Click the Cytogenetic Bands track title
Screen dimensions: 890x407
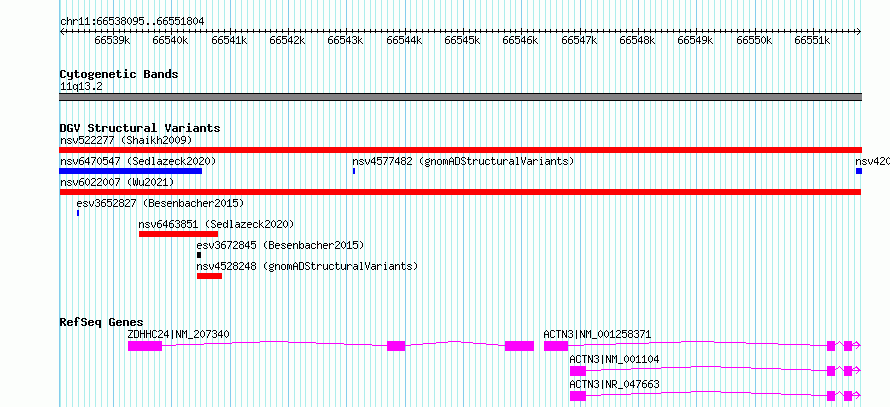pos(119,74)
